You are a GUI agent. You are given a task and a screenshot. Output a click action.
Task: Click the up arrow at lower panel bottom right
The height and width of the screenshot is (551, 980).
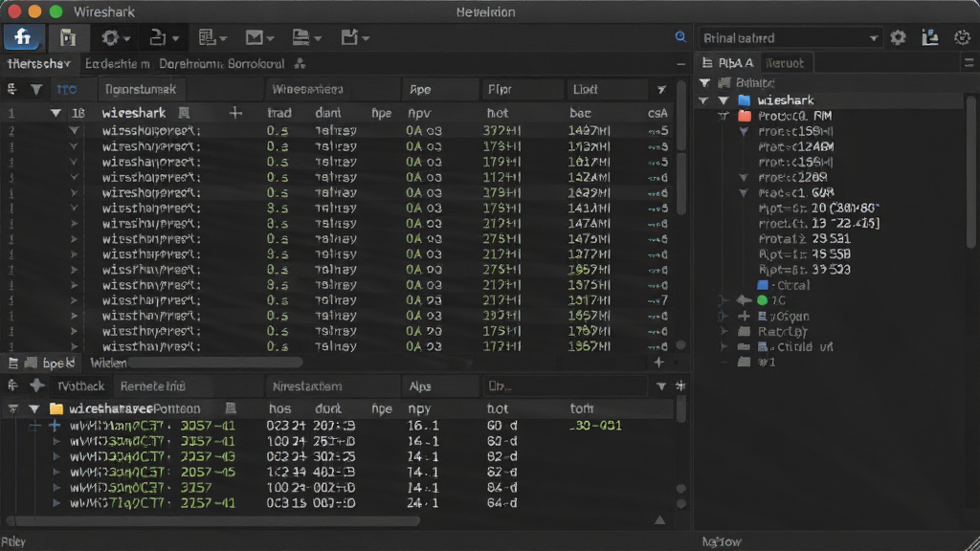659,520
